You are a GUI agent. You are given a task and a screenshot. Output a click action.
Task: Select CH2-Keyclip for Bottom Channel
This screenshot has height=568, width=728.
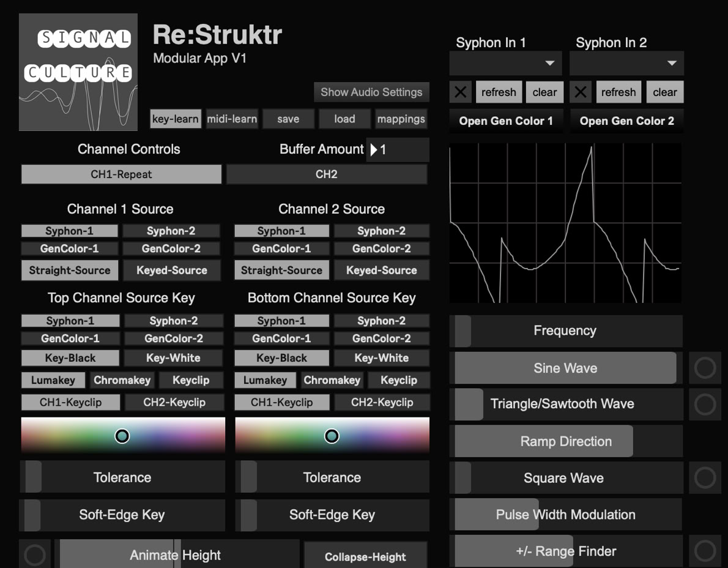coord(382,402)
